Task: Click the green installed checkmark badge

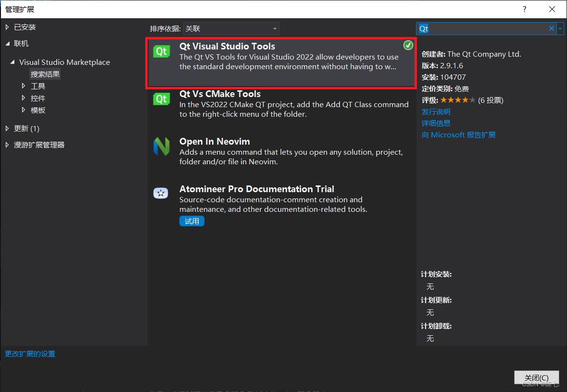Action: (408, 45)
